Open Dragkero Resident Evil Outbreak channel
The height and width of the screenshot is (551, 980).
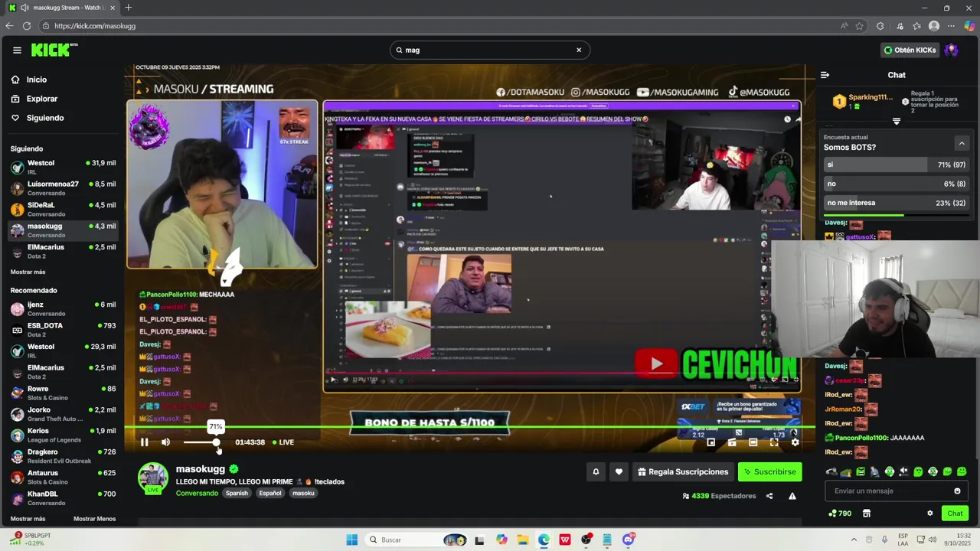(63, 456)
